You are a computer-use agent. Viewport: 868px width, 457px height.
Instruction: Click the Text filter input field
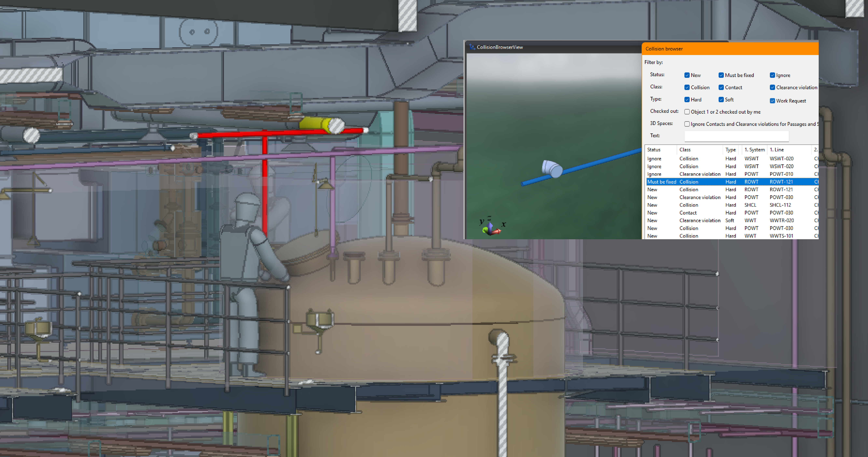736,136
